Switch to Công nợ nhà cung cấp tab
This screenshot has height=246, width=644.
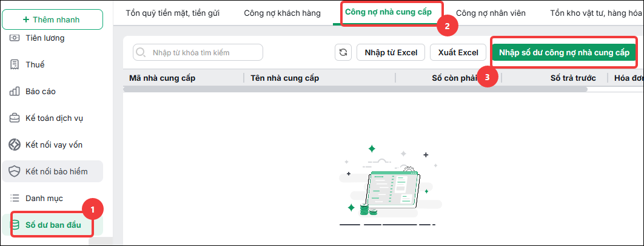pos(387,12)
